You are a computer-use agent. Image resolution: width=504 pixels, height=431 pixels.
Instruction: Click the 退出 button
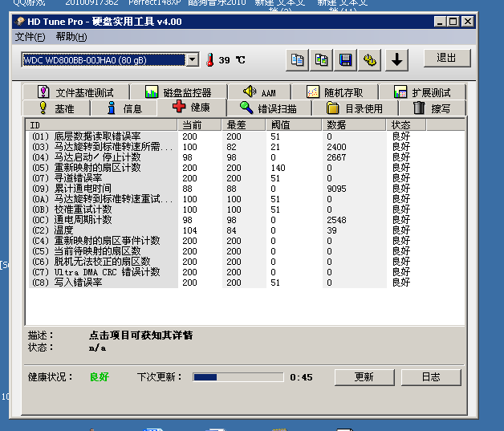(x=447, y=58)
